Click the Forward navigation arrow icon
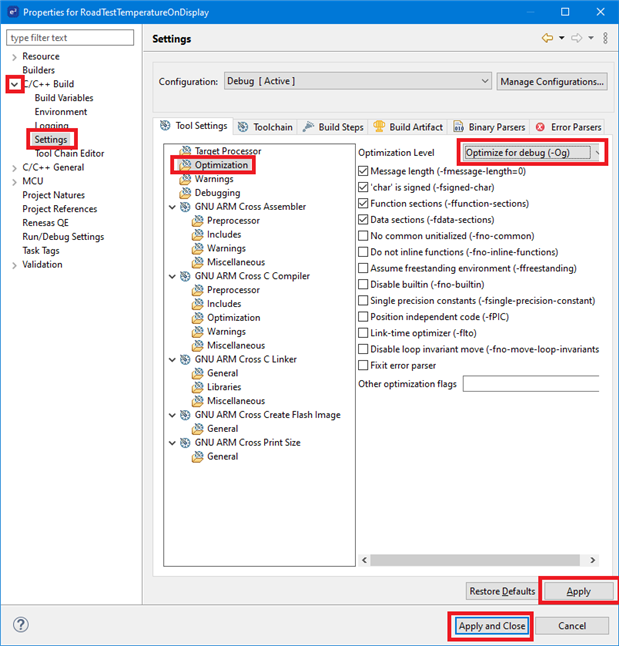 pos(577,38)
